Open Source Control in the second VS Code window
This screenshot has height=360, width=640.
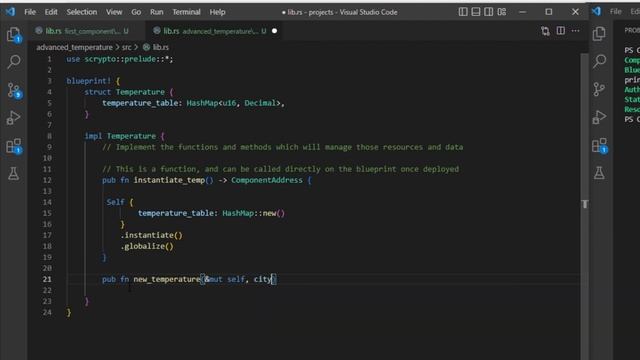599,89
